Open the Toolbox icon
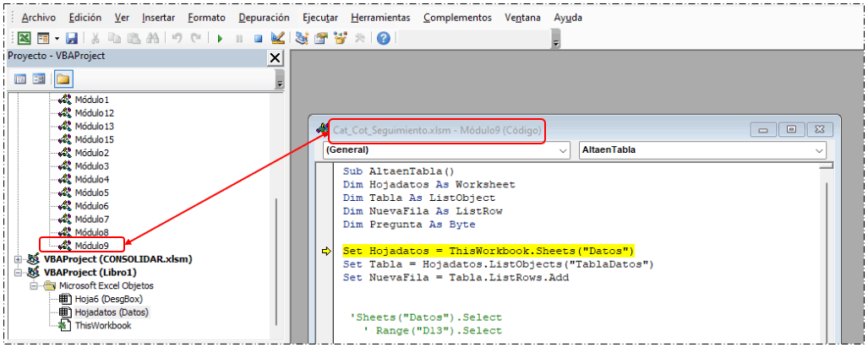Viewport: 868px width, 347px height. (359, 38)
